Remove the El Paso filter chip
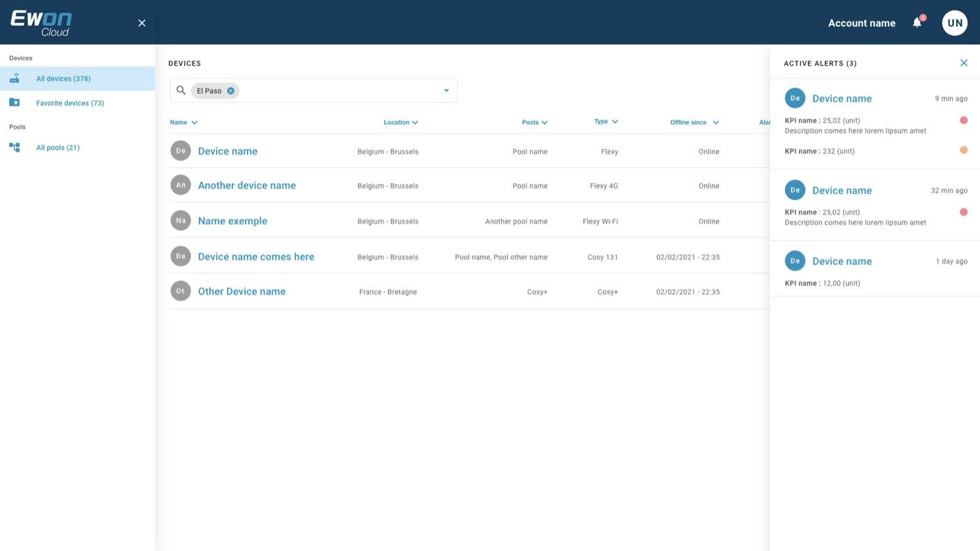Image resolution: width=980 pixels, height=551 pixels. pos(230,91)
